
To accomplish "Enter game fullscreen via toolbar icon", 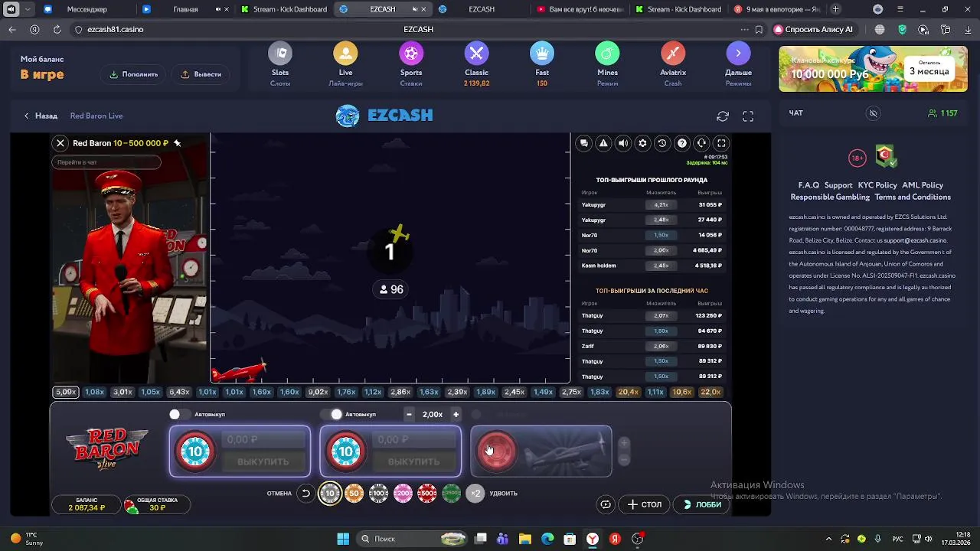I will point(721,143).
